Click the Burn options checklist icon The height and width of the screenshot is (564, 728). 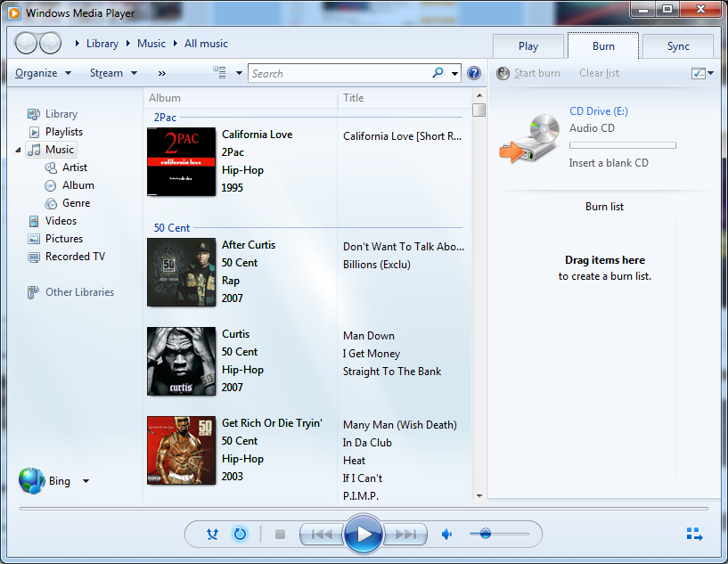(699, 73)
